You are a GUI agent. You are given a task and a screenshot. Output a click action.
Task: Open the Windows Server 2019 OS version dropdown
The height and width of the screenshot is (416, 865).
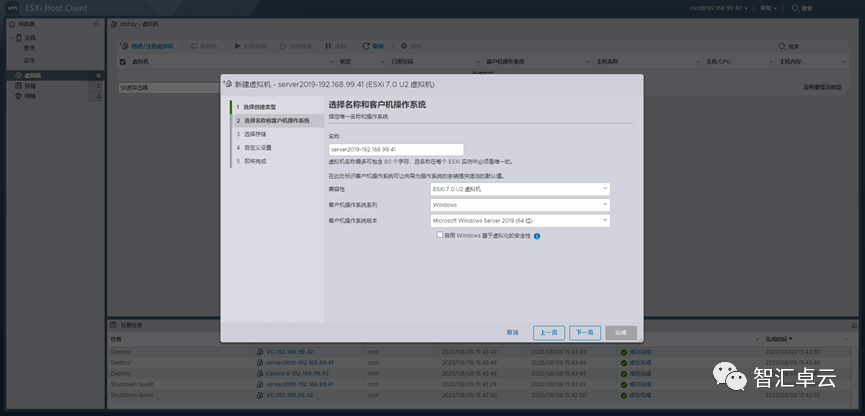coord(520,221)
